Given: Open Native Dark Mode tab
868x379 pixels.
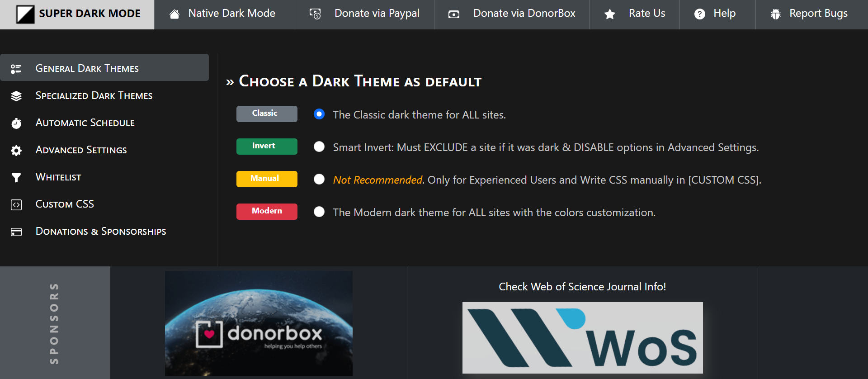Looking at the screenshot, I should click(x=225, y=14).
